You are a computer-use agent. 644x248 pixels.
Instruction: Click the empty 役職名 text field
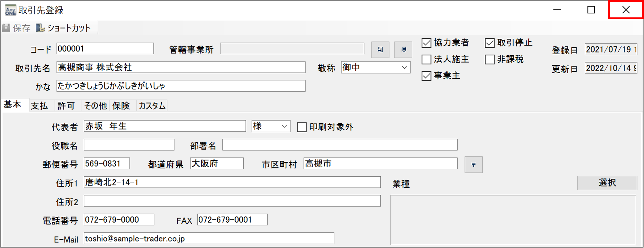tap(129, 145)
